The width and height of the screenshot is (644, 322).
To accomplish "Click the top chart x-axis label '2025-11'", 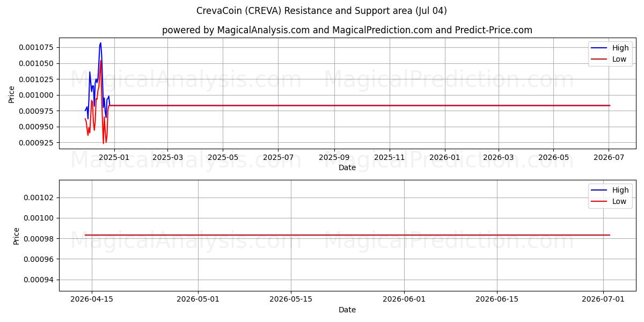I will tap(389, 157).
